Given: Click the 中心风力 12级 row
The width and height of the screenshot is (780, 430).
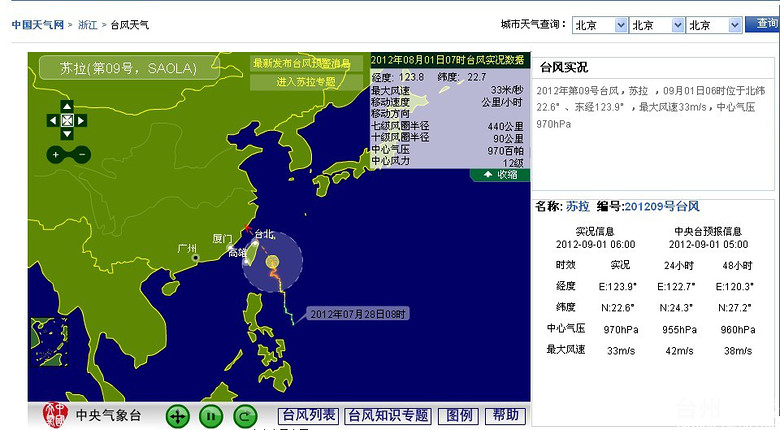Looking at the screenshot, I should pos(447,161).
